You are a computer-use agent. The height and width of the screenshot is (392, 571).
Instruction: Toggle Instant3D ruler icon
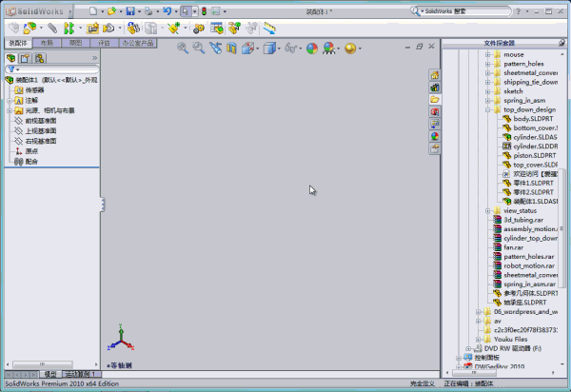pos(270,28)
